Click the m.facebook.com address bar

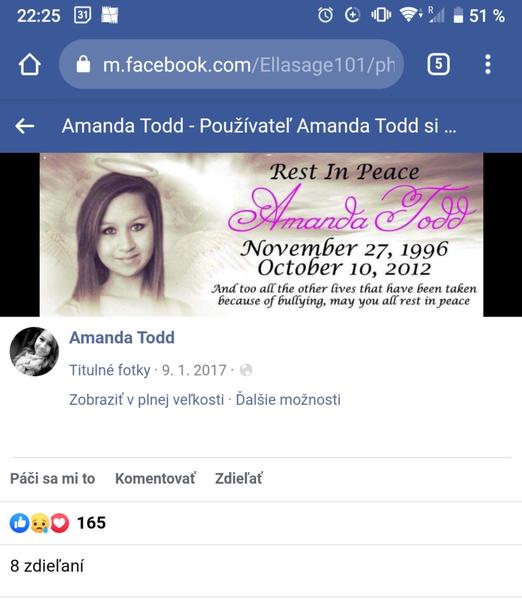[x=232, y=64]
